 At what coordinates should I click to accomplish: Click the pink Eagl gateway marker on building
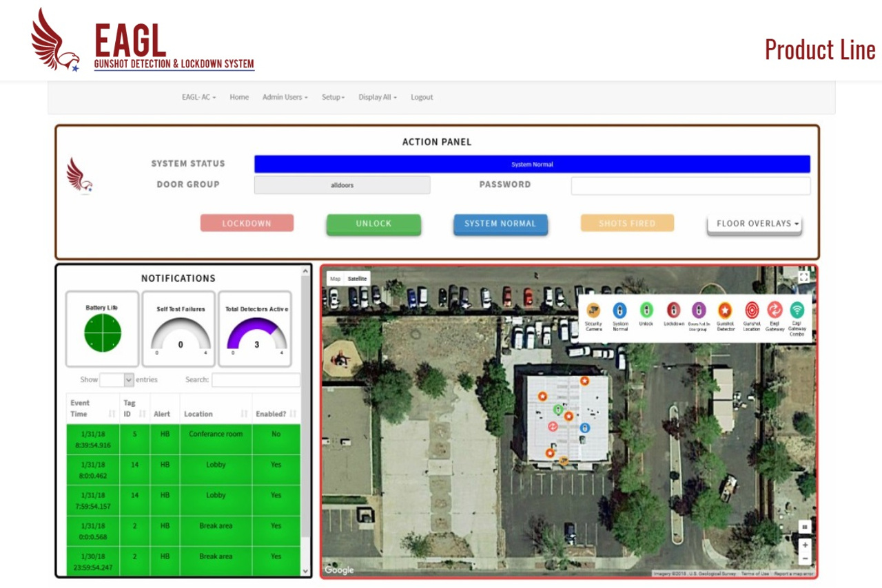553,427
